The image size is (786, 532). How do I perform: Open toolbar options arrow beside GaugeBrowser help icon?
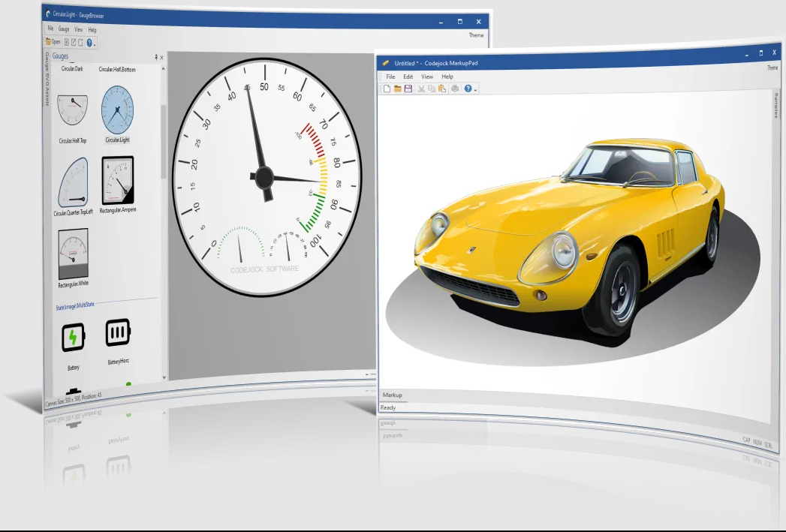(95, 45)
